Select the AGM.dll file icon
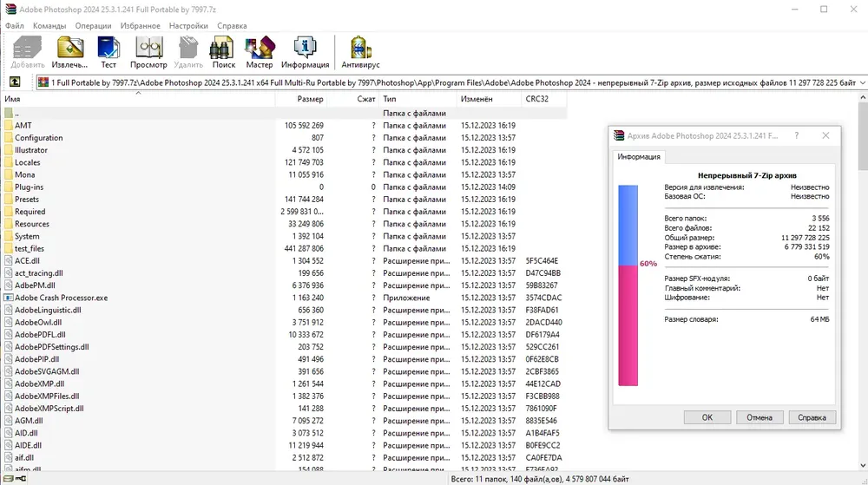Viewport: 868px width, 485px height. click(x=9, y=420)
